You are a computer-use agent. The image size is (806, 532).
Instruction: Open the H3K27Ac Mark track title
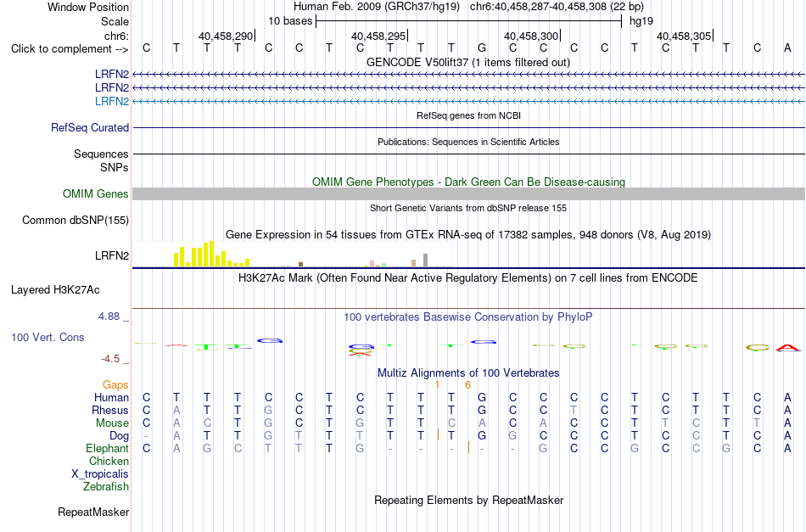coord(468,278)
